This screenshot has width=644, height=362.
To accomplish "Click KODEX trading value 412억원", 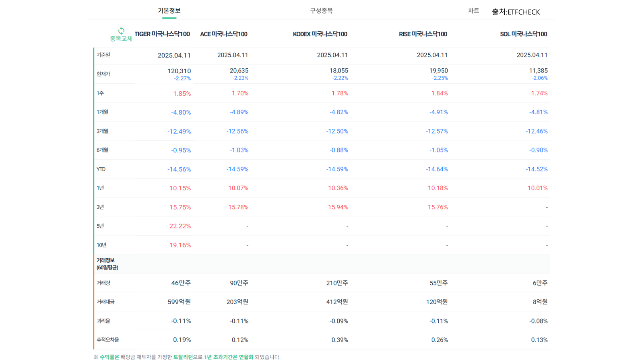I will (x=337, y=302).
